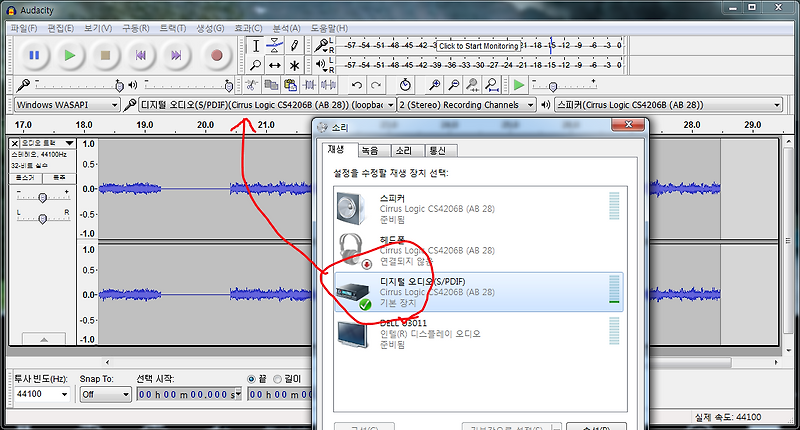
Task: Open the selection start time format arrow
Action: (x=238, y=394)
